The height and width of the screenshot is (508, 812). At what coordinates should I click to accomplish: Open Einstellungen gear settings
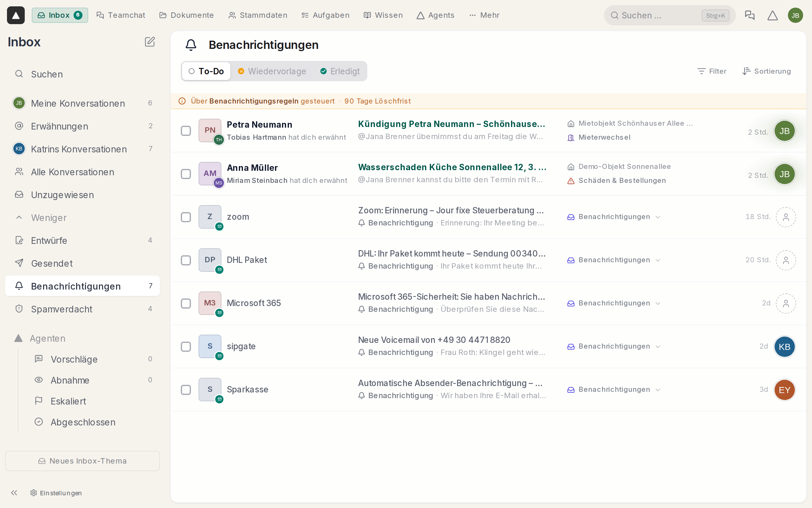(x=56, y=492)
